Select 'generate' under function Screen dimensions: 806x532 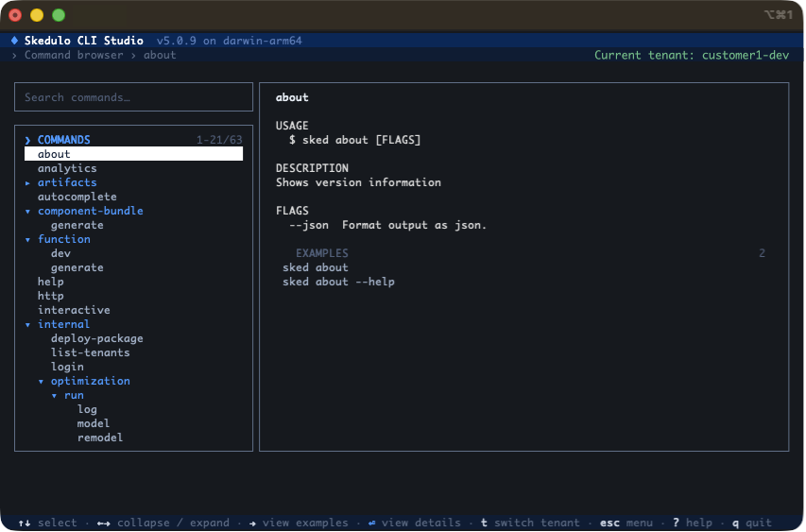(x=77, y=267)
